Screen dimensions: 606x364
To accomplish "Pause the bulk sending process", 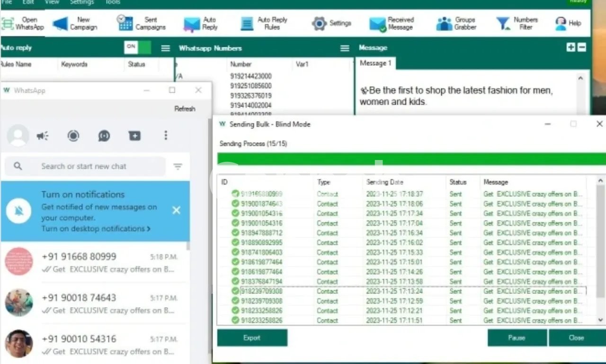I will [x=517, y=338].
